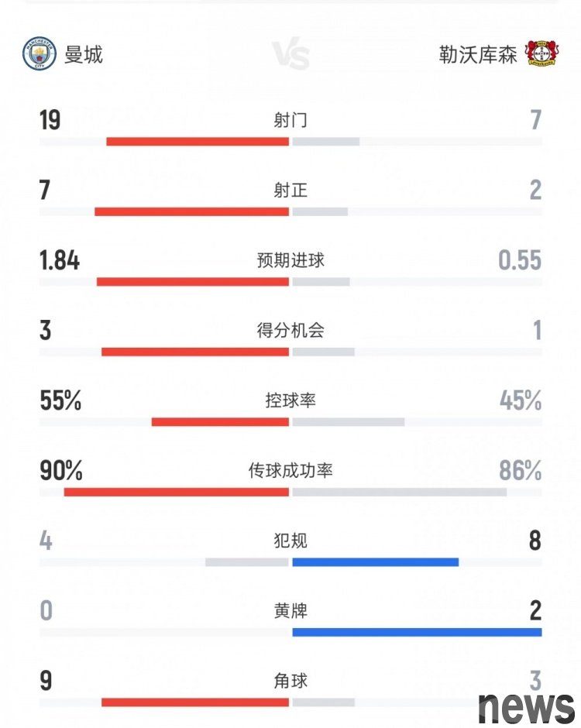Select the 射正 stat label

[x=290, y=190]
